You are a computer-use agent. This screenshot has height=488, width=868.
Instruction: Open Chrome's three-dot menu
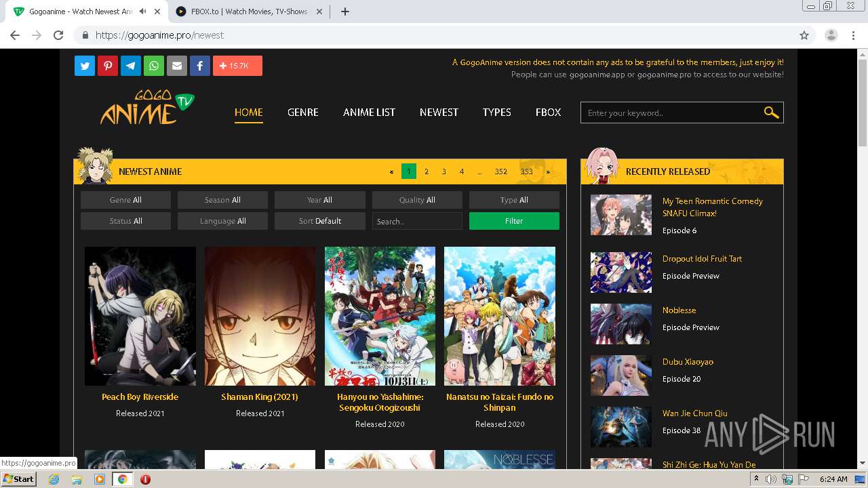(853, 35)
